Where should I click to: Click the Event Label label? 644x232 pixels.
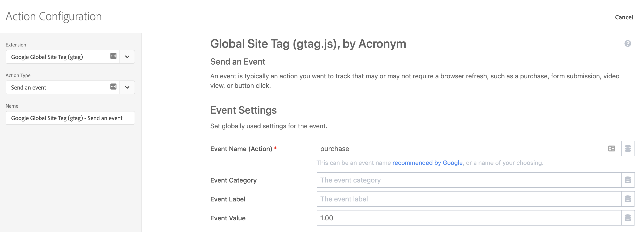tap(228, 199)
